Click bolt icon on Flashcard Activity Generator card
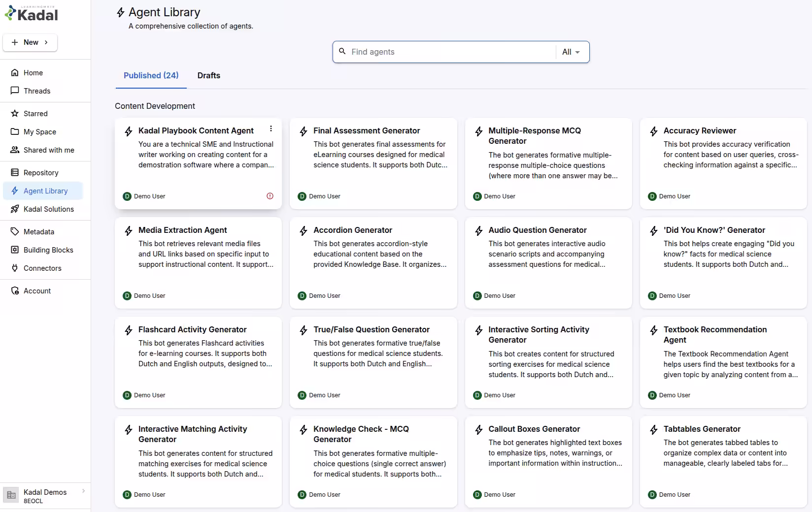 129,330
